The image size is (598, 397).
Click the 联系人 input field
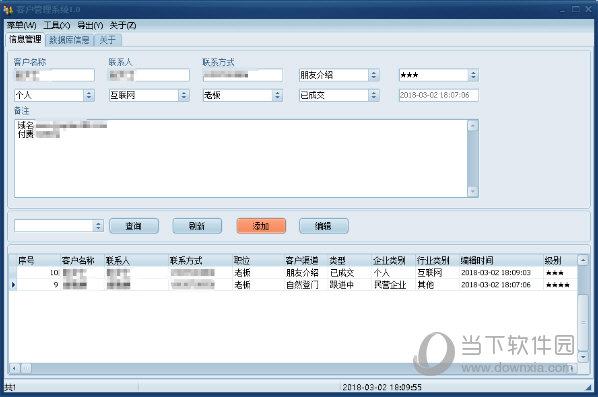(x=149, y=75)
